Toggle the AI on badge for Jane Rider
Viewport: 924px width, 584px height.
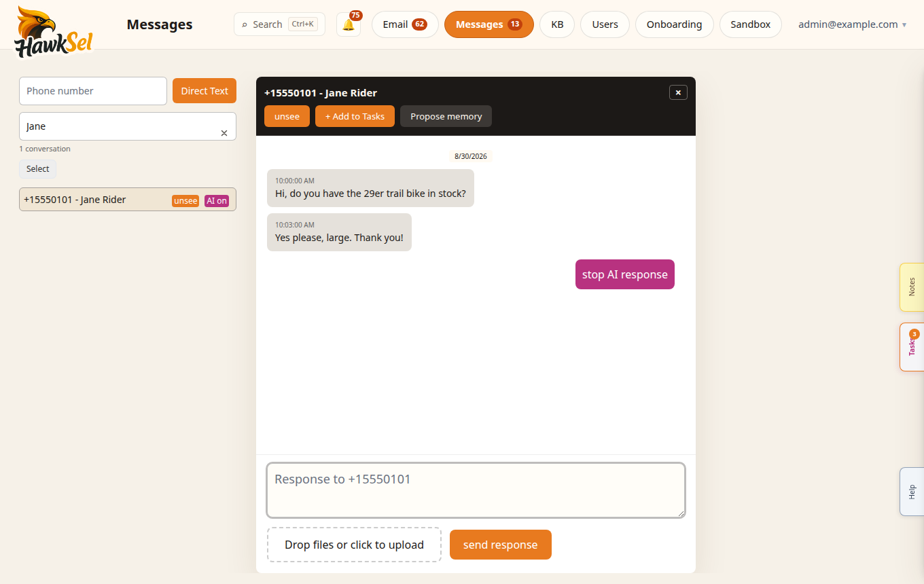point(217,201)
